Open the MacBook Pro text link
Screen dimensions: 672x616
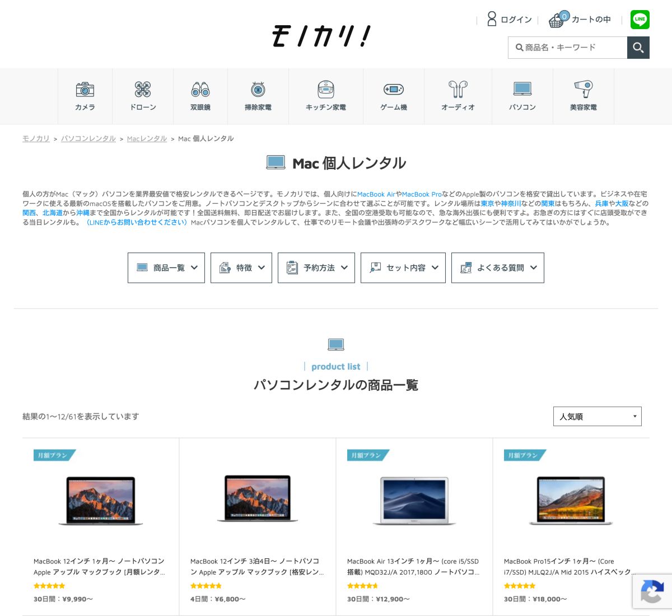point(422,194)
